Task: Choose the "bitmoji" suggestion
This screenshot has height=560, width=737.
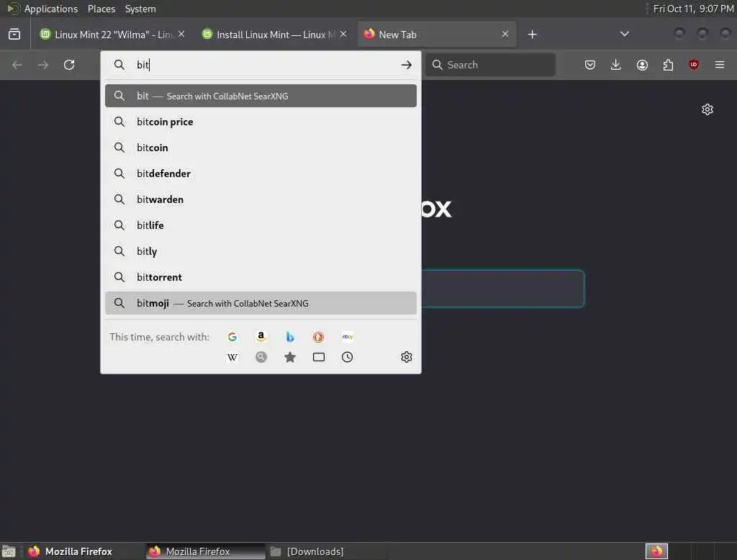Action: coord(261,303)
